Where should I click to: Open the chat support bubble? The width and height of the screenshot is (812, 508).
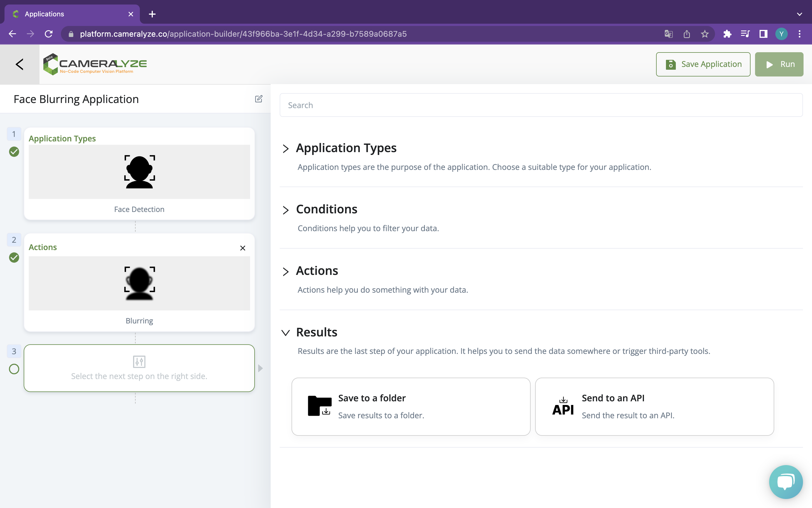[x=785, y=482]
